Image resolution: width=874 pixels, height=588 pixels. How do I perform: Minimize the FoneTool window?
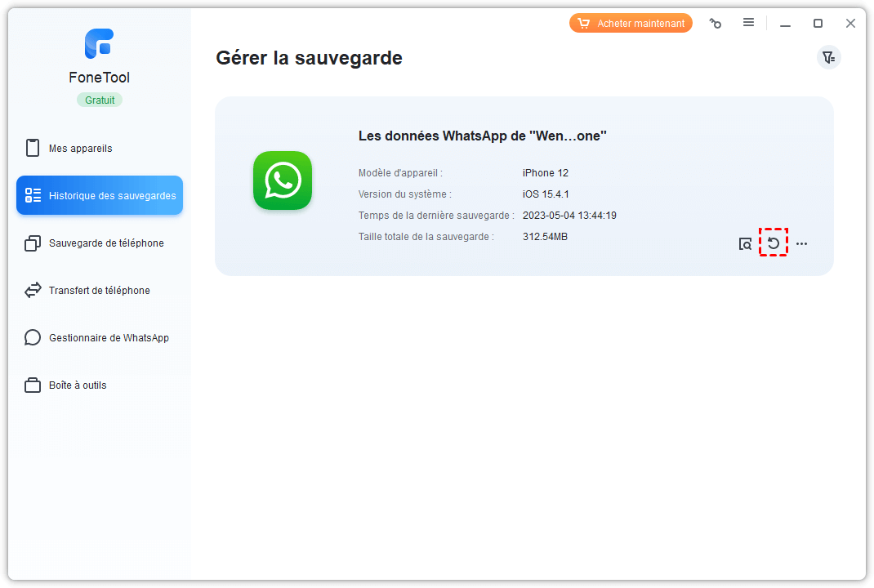click(x=785, y=24)
